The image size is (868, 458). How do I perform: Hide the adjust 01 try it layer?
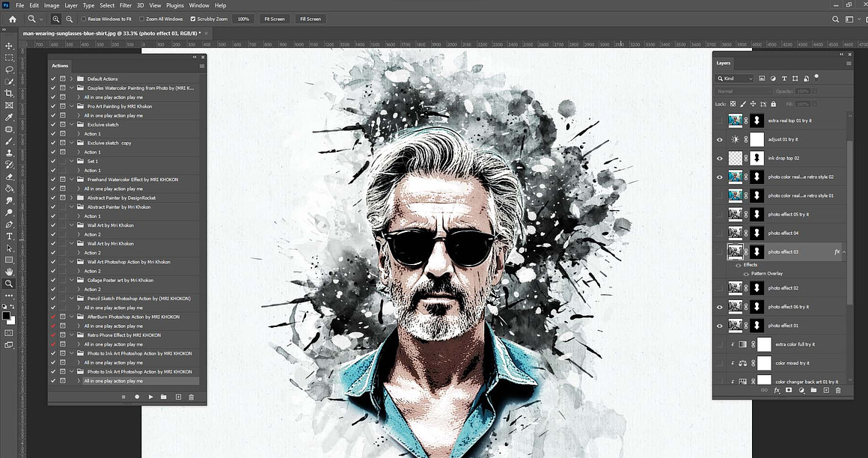[x=719, y=139]
